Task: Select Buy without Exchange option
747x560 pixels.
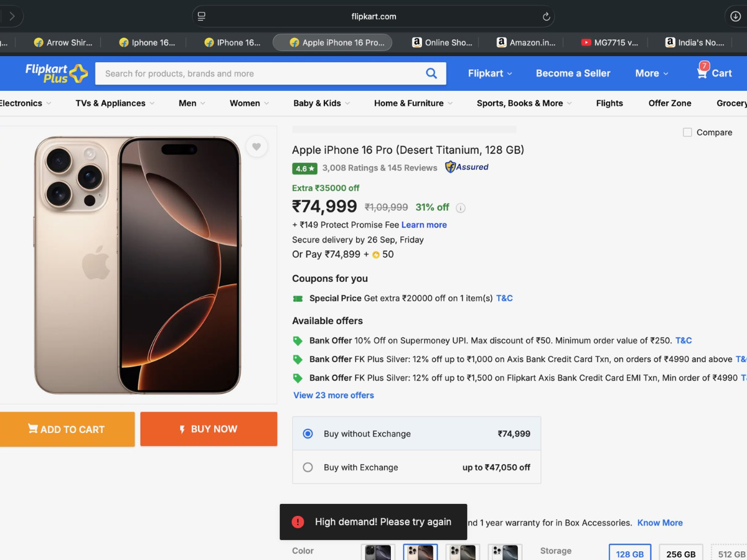Action: 308,434
